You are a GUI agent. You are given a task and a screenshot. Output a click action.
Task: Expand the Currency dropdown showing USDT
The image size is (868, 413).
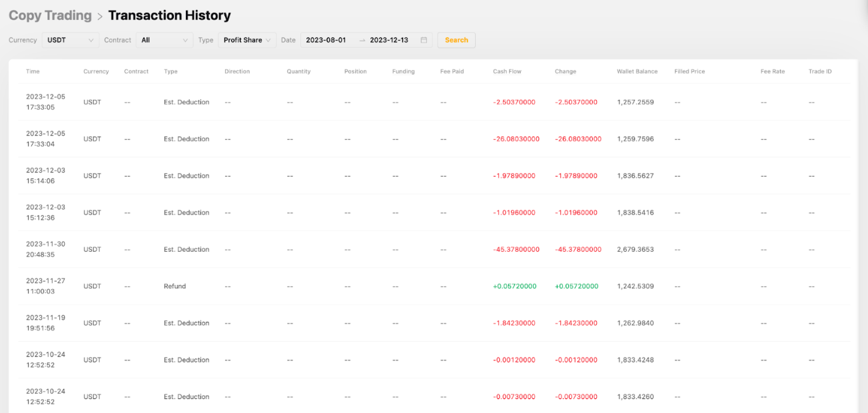[71, 40]
